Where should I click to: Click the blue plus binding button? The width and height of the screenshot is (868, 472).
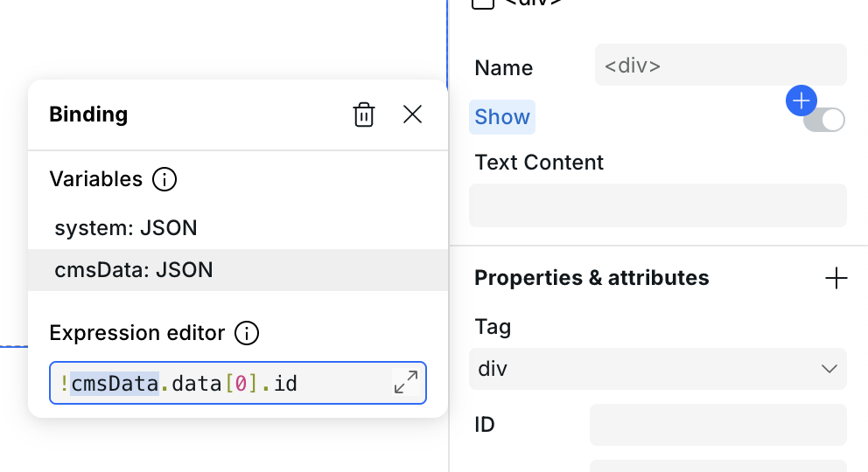pyautogui.click(x=801, y=101)
